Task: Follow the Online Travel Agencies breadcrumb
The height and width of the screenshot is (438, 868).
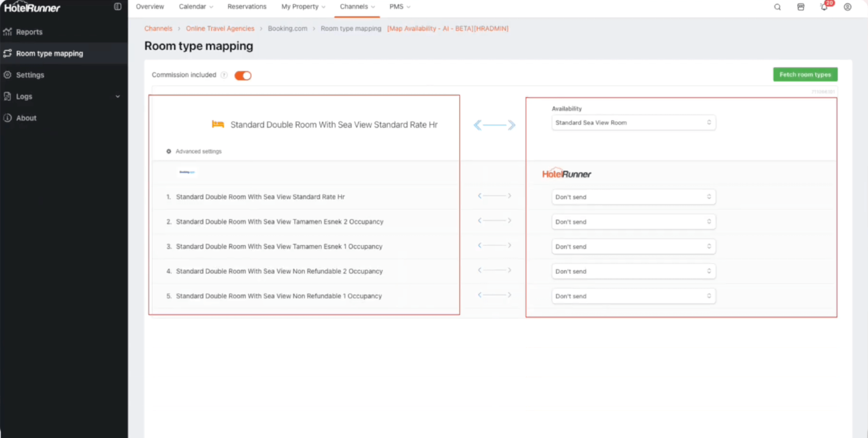Action: tap(220, 28)
